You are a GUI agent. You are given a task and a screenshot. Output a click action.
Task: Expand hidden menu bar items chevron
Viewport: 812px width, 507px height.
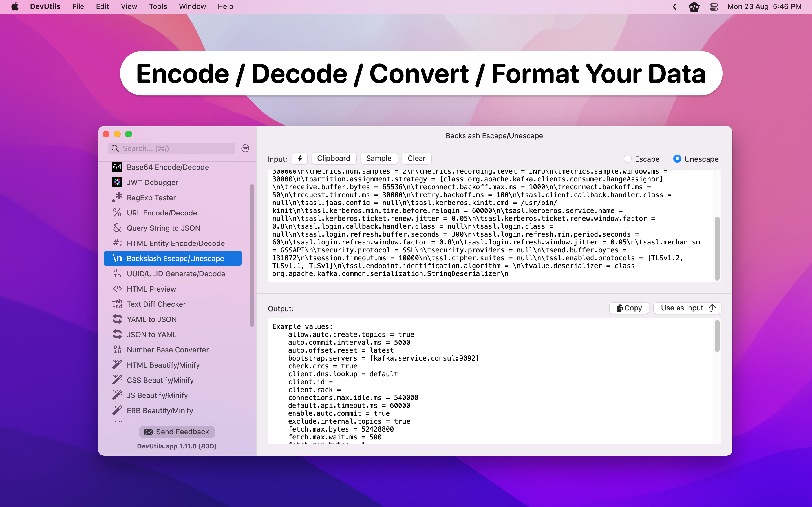[x=674, y=7]
